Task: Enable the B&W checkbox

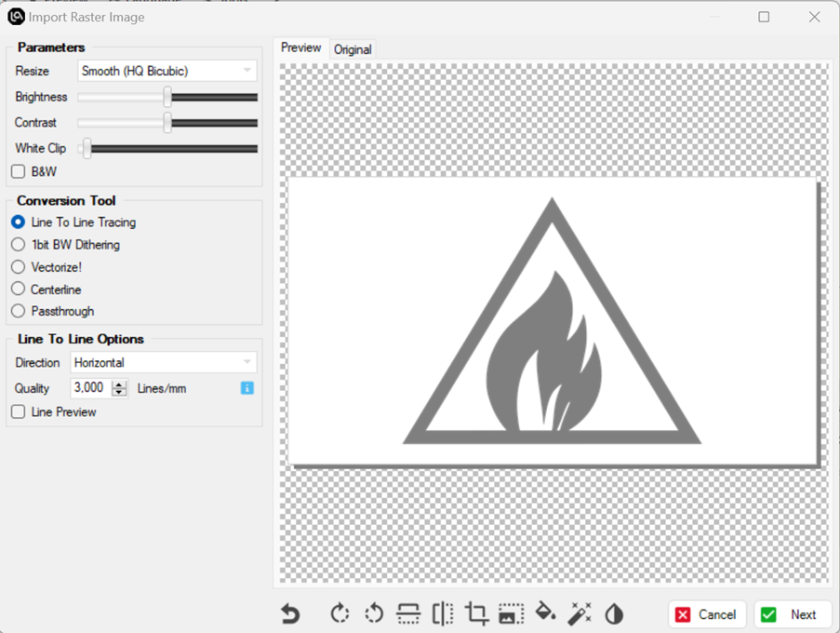Action: pyautogui.click(x=16, y=171)
